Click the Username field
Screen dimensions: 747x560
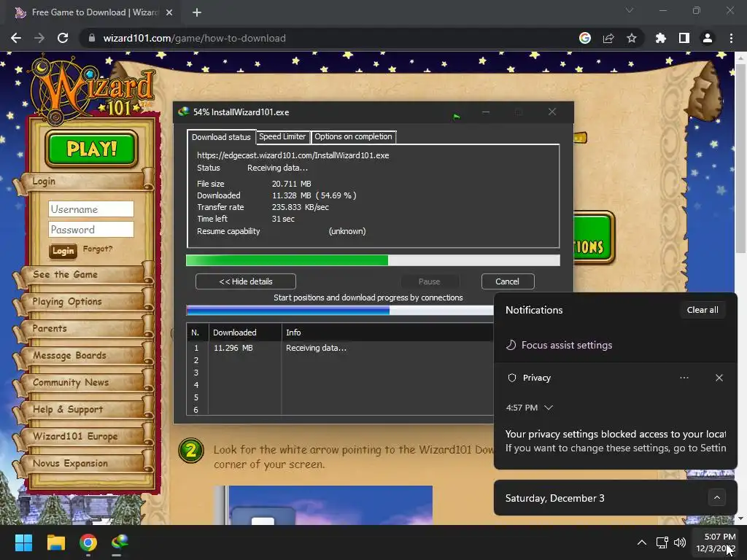[91, 209]
